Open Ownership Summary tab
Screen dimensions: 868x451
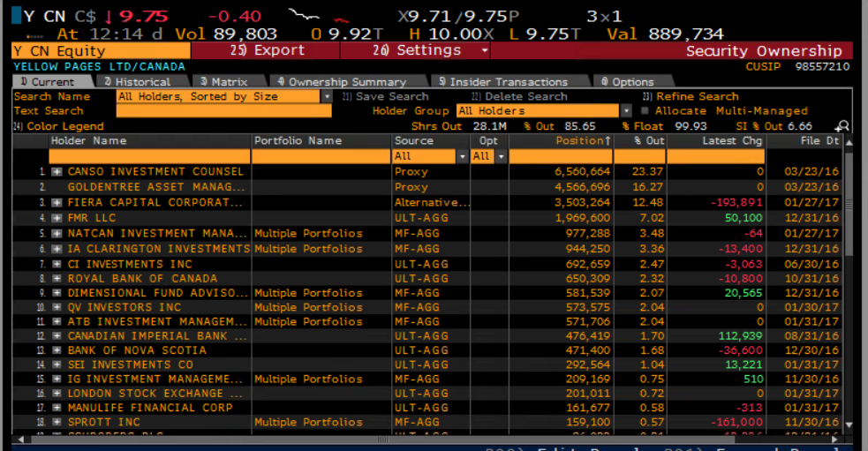point(346,82)
